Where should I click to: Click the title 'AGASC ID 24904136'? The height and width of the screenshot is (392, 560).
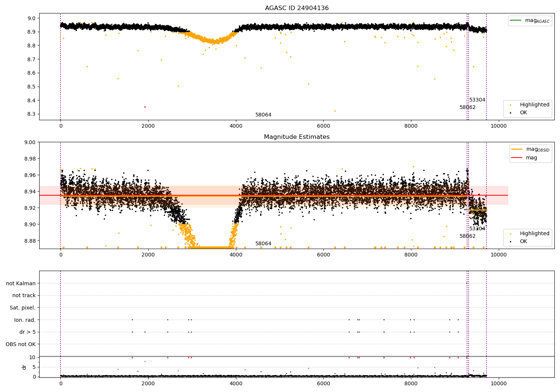coord(297,8)
